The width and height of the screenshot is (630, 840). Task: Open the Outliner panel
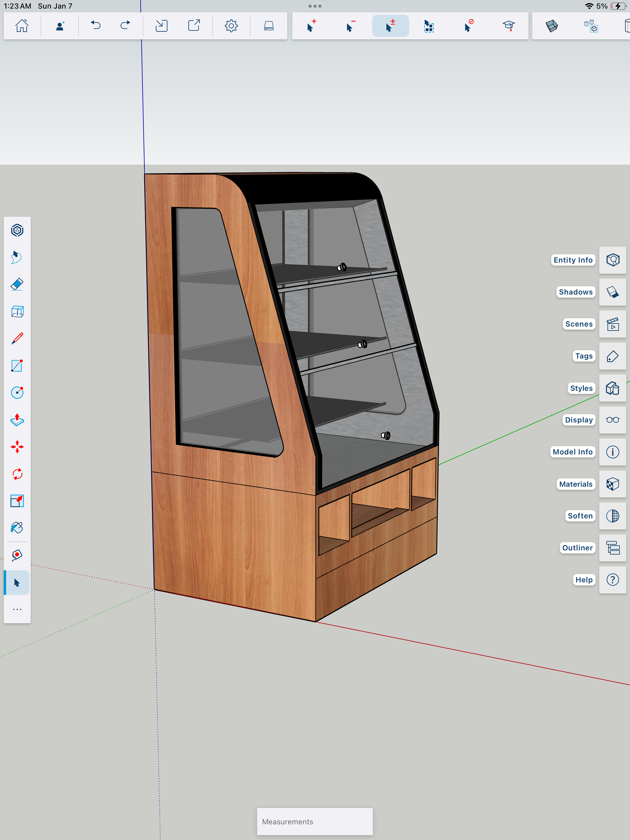[613, 548]
